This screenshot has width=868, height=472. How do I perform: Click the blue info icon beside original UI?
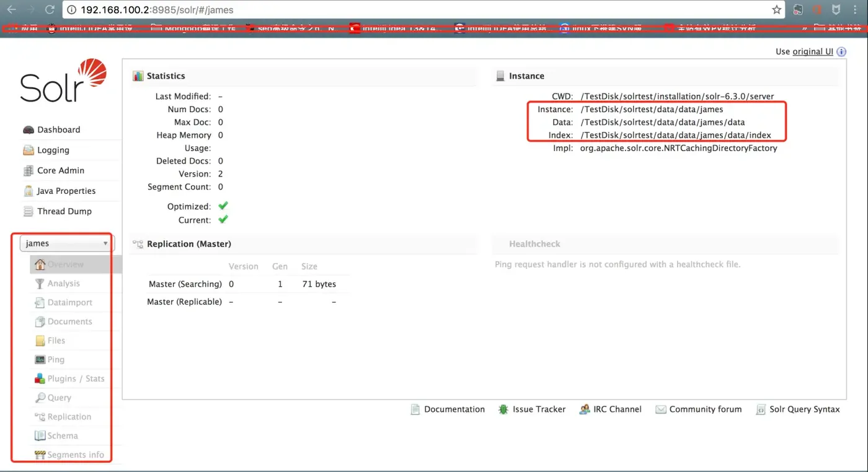click(x=841, y=52)
